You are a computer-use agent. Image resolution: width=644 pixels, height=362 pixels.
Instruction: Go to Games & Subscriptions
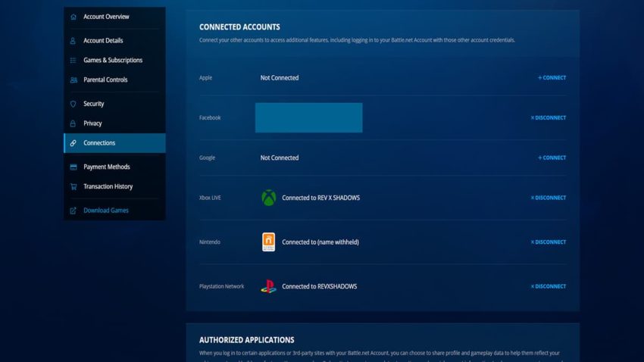click(x=114, y=61)
